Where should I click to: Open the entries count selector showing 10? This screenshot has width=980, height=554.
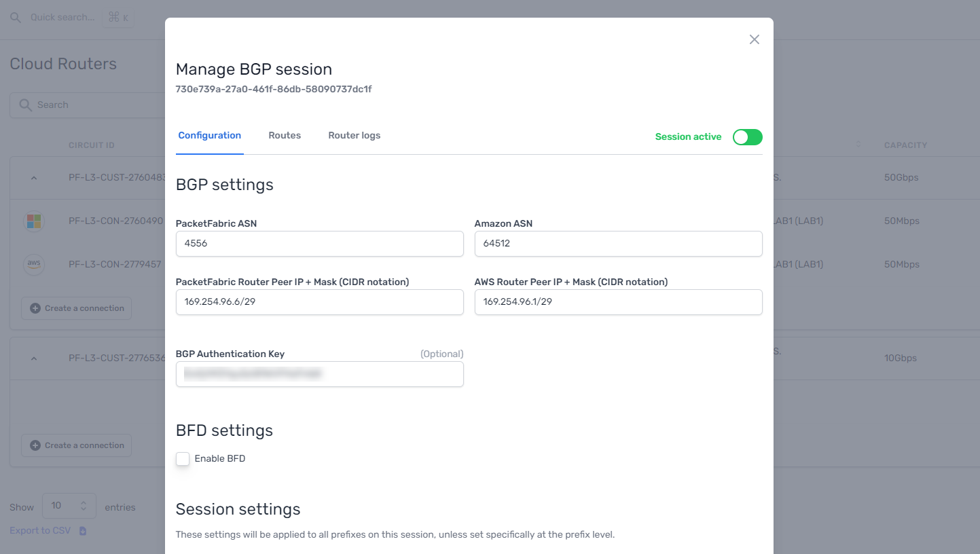(69, 506)
